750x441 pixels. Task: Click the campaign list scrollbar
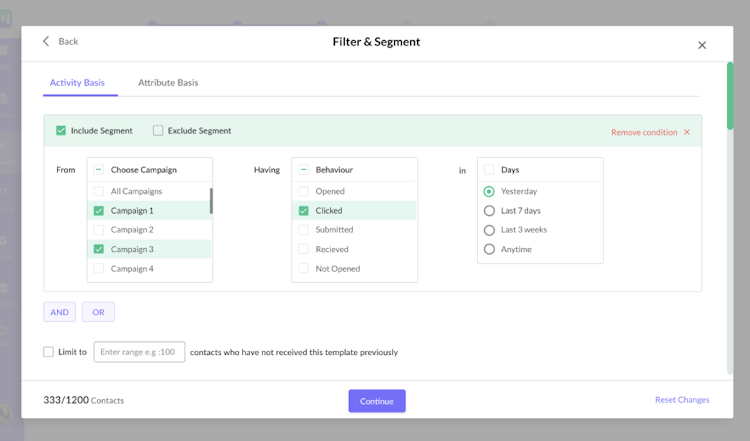point(210,201)
